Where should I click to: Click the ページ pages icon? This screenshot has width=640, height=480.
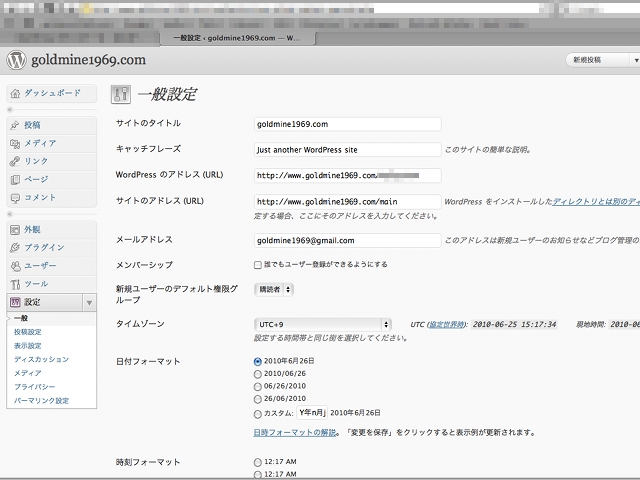[15, 180]
